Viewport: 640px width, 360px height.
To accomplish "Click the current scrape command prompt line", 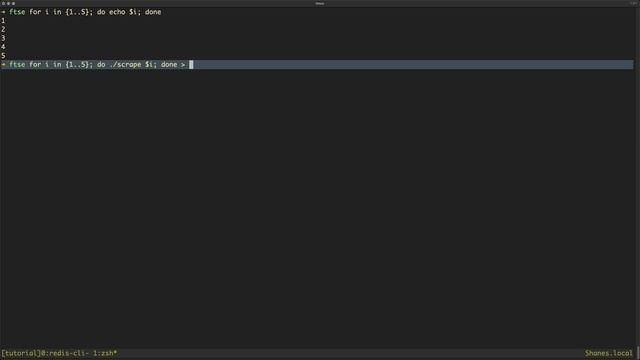I will [317, 64].
